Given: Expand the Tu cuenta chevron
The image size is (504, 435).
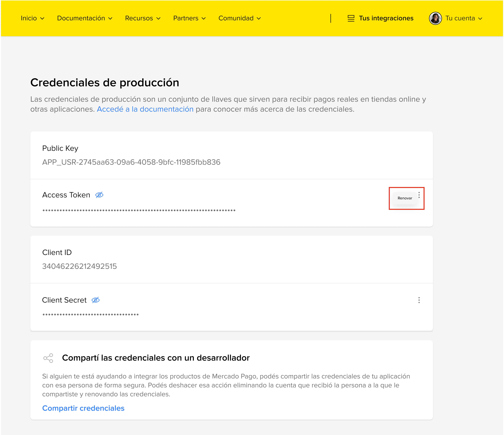Looking at the screenshot, I should [480, 18].
